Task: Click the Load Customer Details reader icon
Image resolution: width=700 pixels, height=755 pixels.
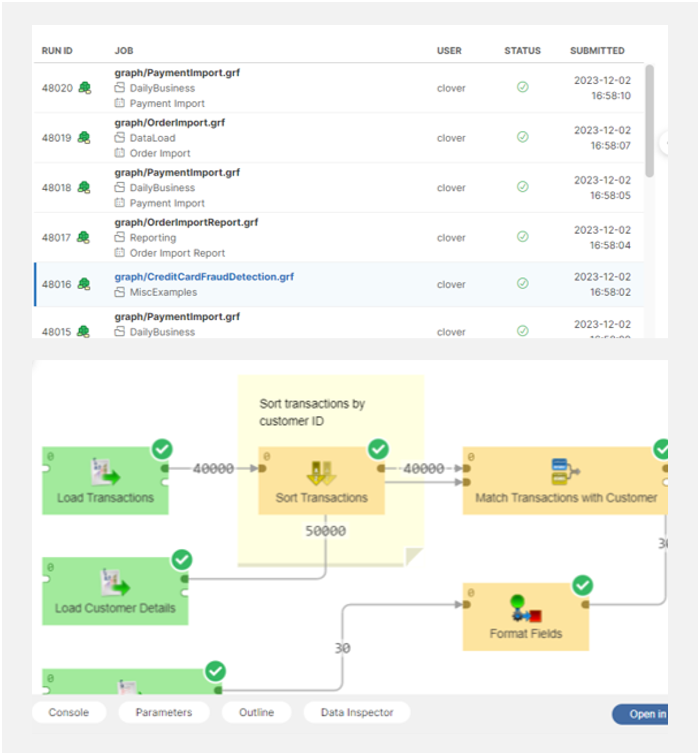Action: pyautogui.click(x=115, y=583)
